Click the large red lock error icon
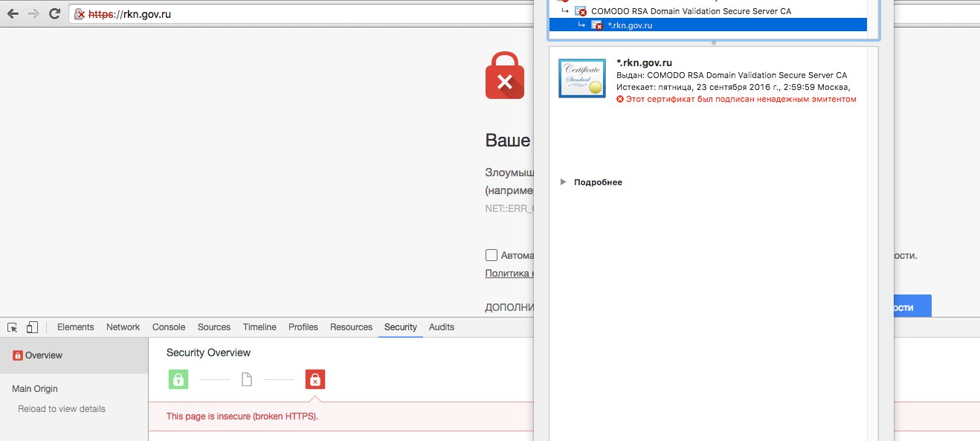This screenshot has height=441, width=980. tap(505, 75)
